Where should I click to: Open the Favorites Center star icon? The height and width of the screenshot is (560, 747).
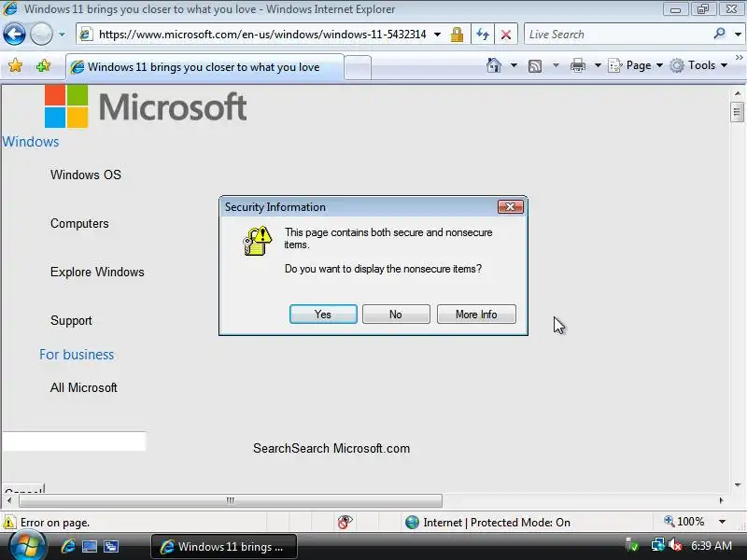coord(15,65)
